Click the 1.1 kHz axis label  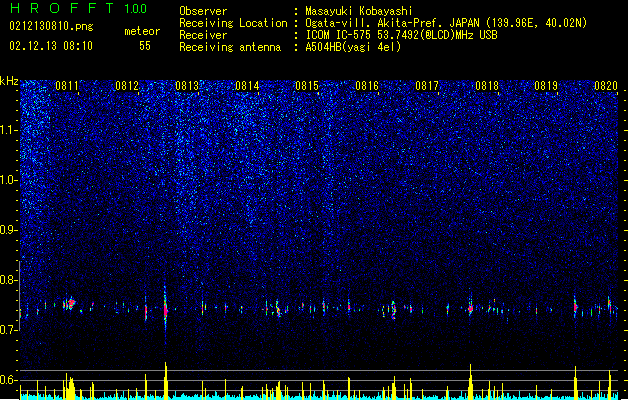pos(9,130)
